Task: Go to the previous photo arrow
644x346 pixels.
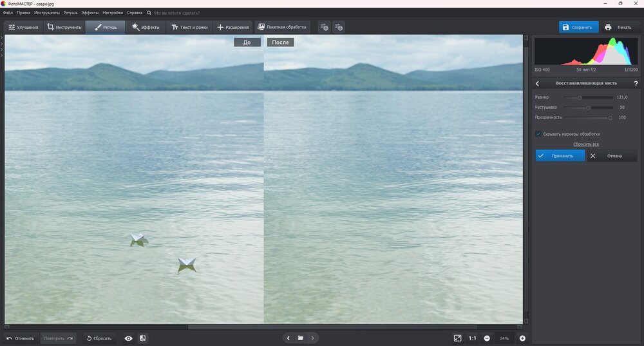Action: (x=289, y=338)
